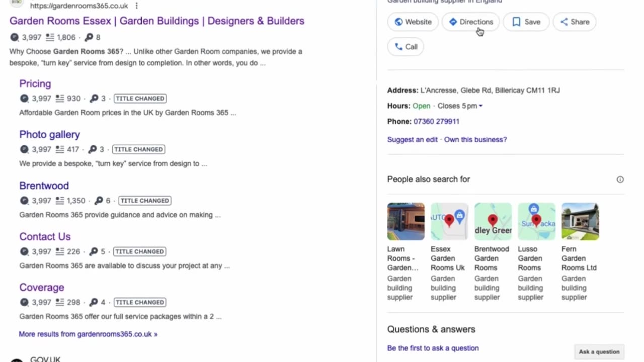Click Brentwood Garden Rooms name text
This screenshot has width=644, height=362.
492,258
